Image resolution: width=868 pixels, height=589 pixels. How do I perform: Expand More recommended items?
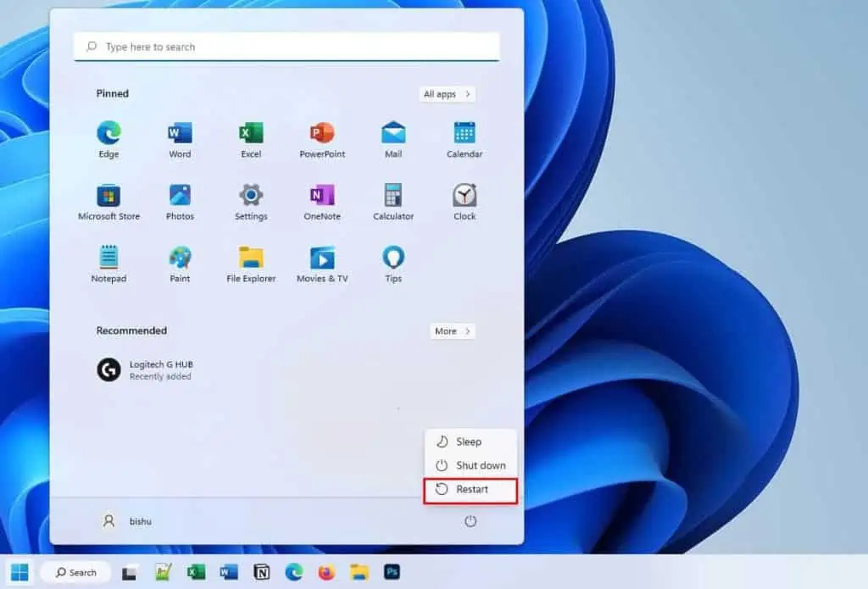452,331
